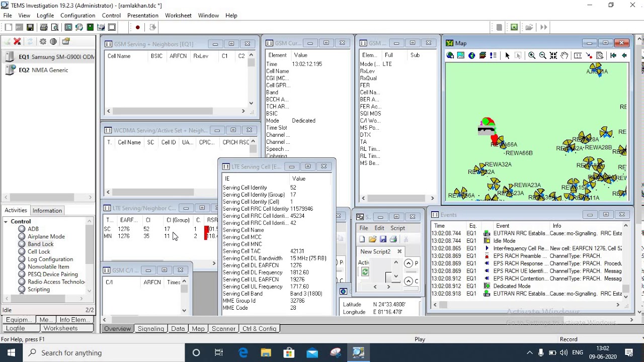Select the zoom out tool on Map

click(x=543, y=56)
